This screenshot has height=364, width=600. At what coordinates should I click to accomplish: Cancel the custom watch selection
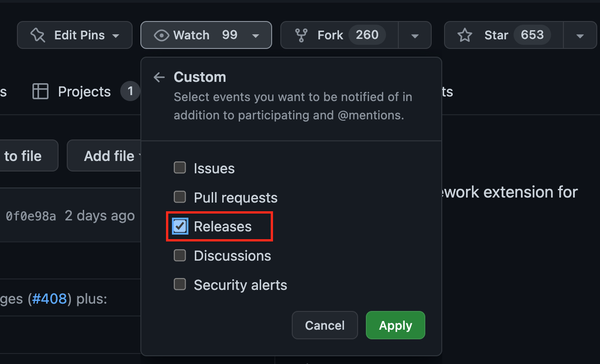click(x=325, y=325)
